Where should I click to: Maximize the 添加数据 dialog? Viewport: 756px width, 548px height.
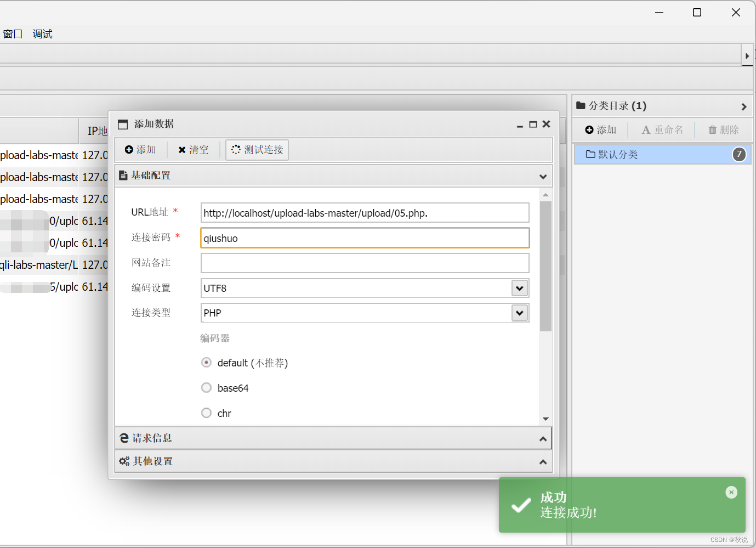coord(533,125)
